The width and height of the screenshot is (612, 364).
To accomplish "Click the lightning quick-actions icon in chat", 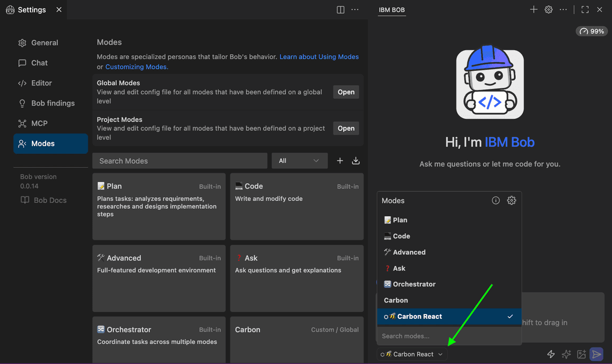I will coord(551,354).
